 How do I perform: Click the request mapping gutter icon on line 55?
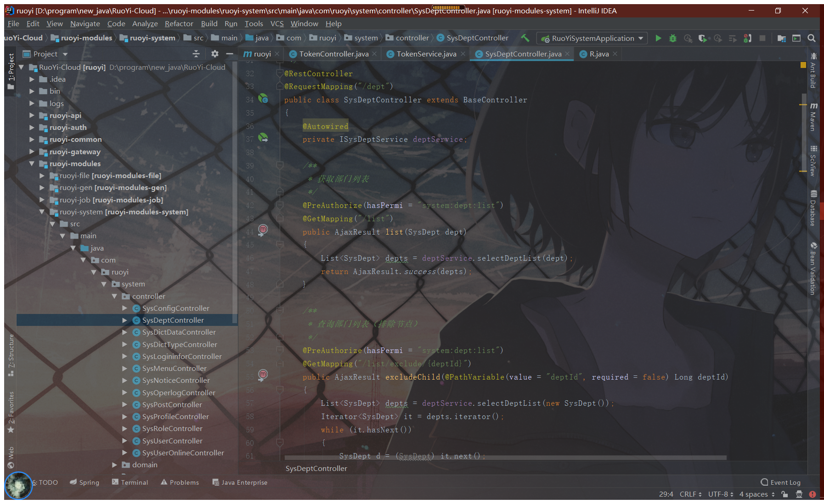[263, 375]
